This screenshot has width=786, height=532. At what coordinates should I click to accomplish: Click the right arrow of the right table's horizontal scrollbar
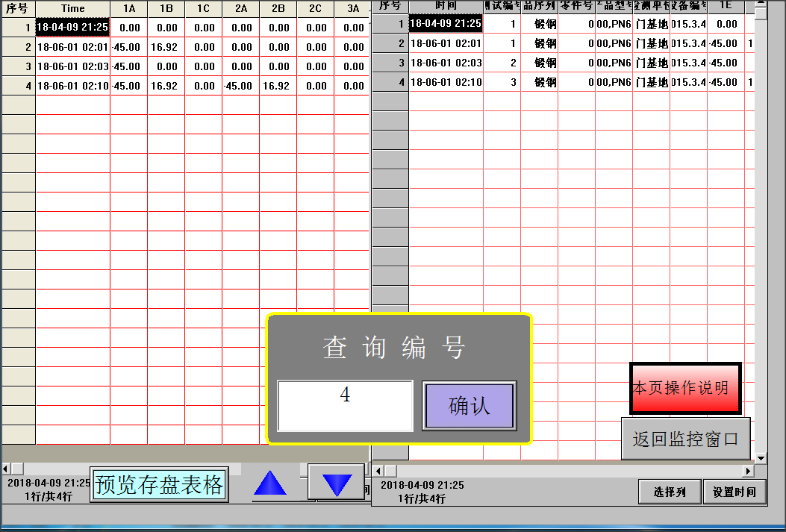(747, 470)
